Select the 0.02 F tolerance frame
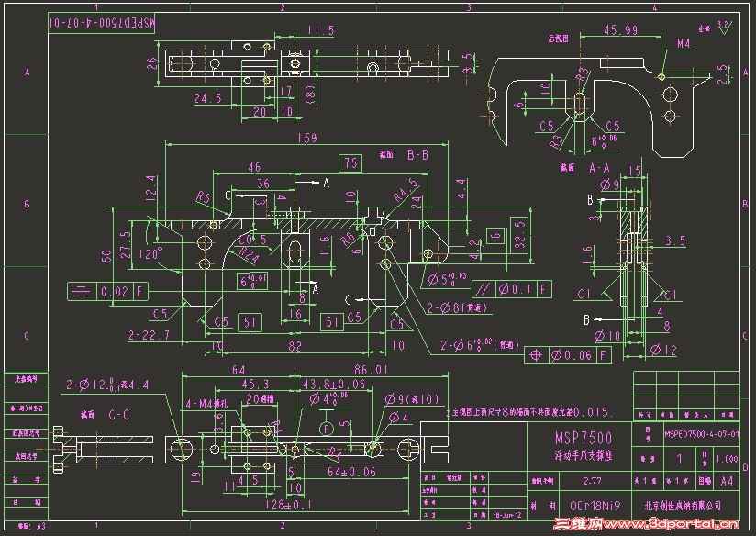Image resolution: width=756 pixels, height=536 pixels. pos(107,291)
